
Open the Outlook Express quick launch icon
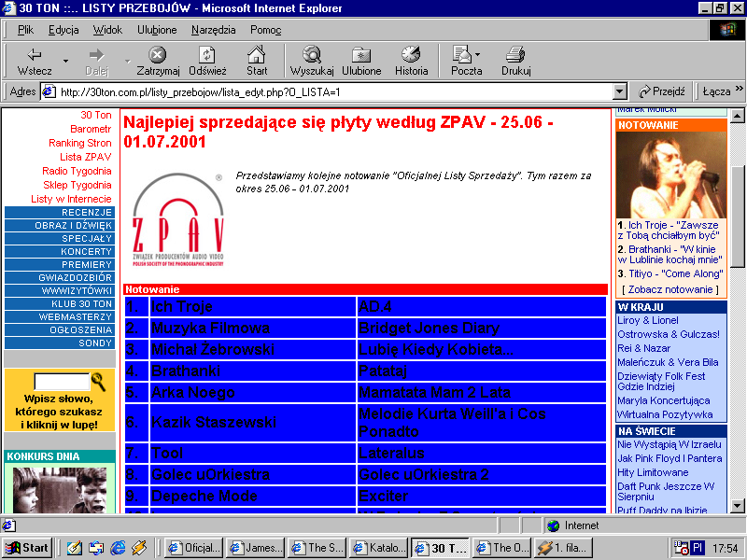[x=96, y=548]
